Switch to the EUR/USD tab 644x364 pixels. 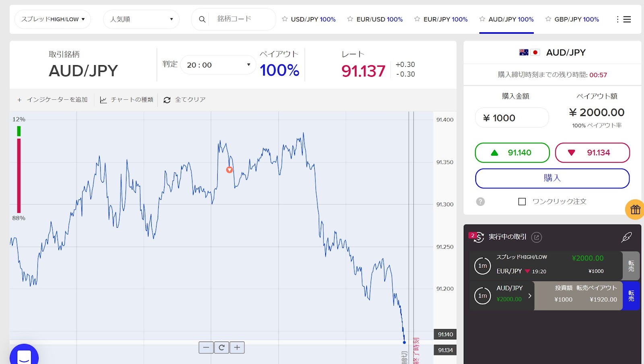coord(379,19)
